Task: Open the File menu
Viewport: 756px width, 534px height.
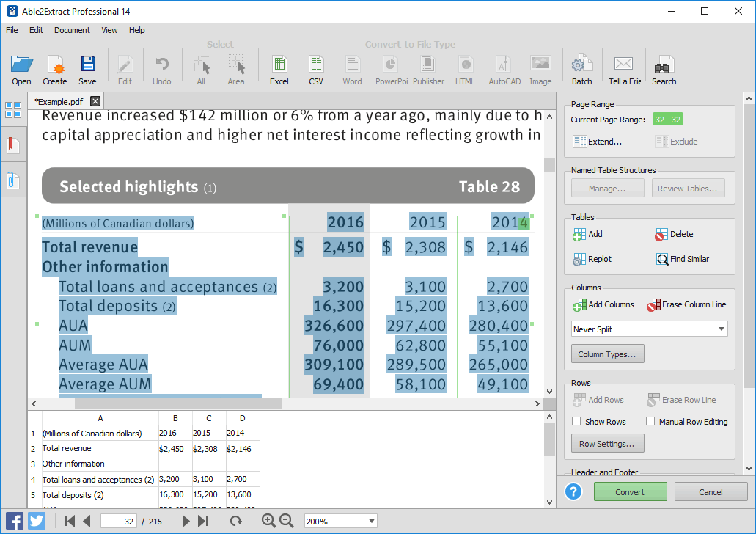Action: 12,30
